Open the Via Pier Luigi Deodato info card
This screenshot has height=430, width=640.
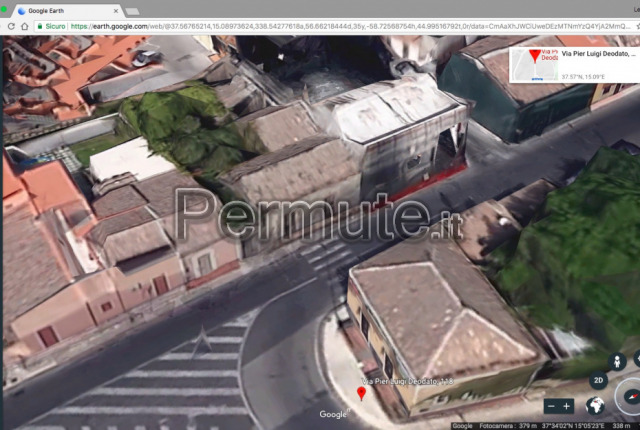tap(574, 65)
